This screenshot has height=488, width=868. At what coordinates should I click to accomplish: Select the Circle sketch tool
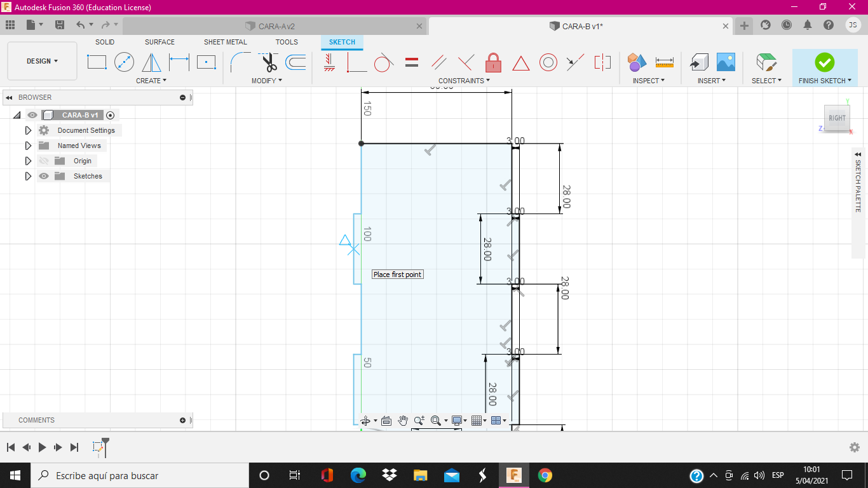(x=124, y=62)
